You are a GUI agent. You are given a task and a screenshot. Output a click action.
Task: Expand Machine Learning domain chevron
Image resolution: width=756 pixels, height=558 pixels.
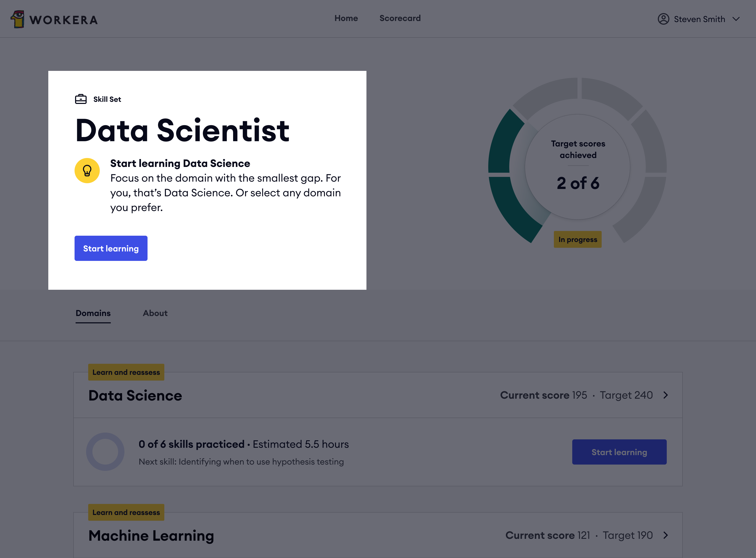(x=665, y=535)
